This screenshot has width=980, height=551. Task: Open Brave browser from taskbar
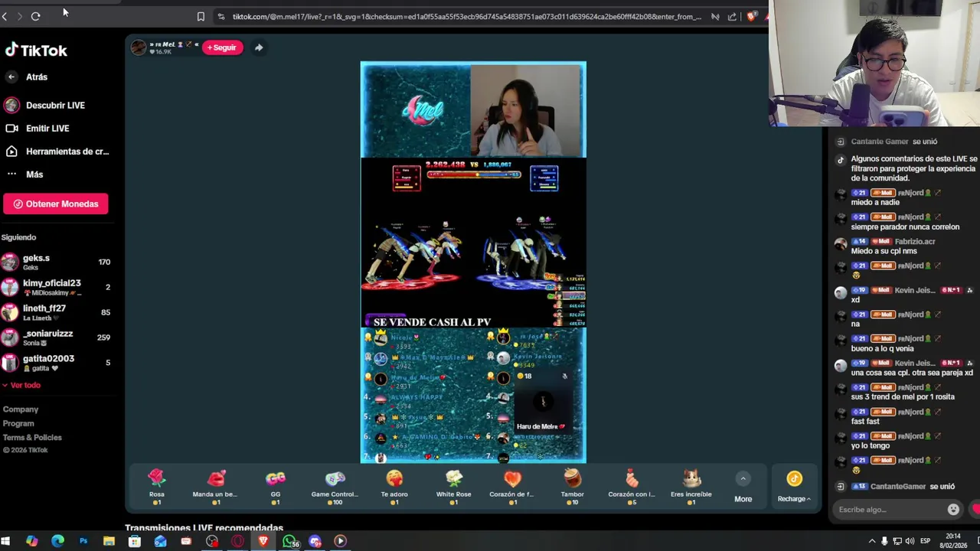coord(263,541)
